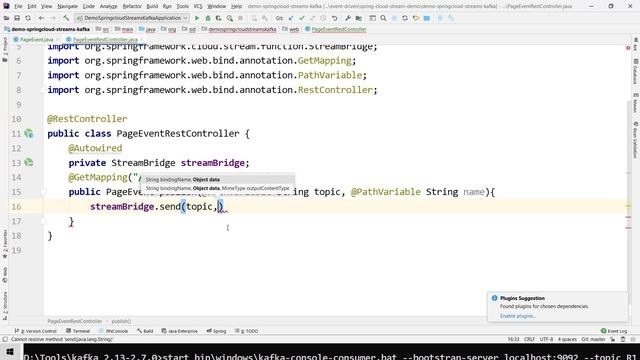Start debugging with the bug icon
The height and width of the screenshot is (360, 640).
click(208, 18)
